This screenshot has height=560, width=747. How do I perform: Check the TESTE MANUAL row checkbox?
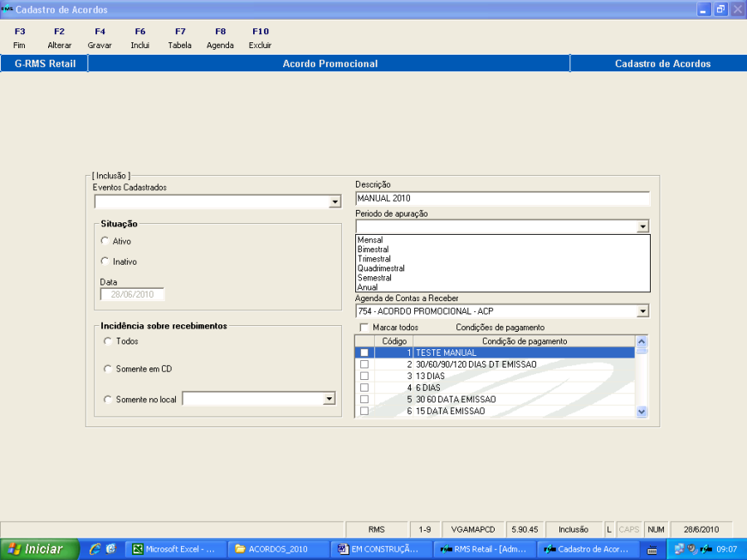coord(364,353)
